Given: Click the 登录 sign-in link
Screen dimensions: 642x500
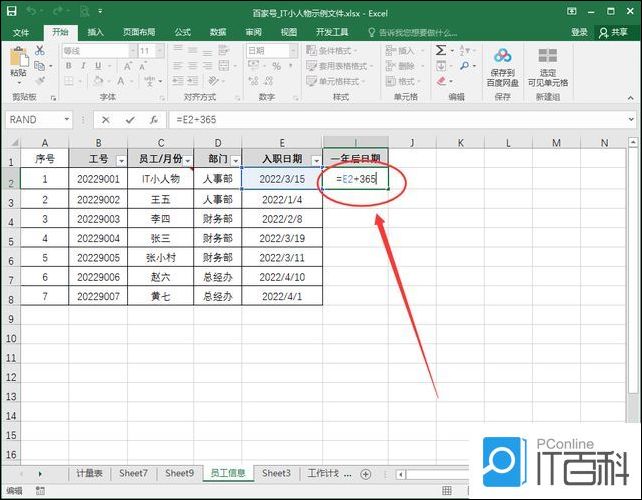Looking at the screenshot, I should pyautogui.click(x=579, y=32).
